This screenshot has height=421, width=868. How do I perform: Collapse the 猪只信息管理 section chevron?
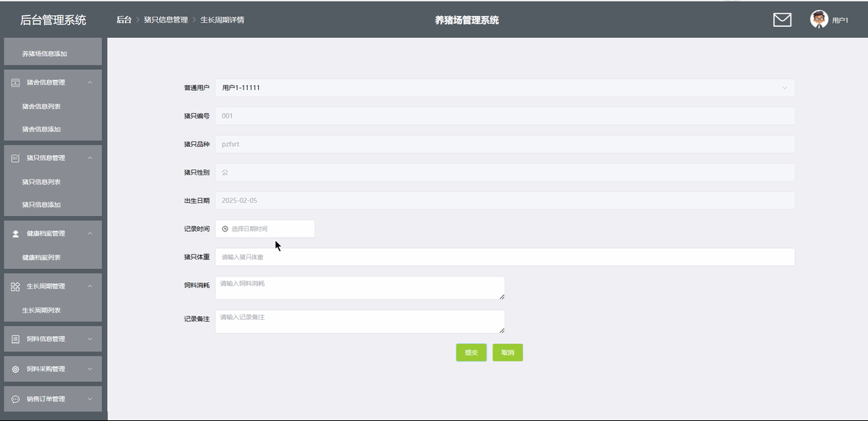[x=89, y=158]
